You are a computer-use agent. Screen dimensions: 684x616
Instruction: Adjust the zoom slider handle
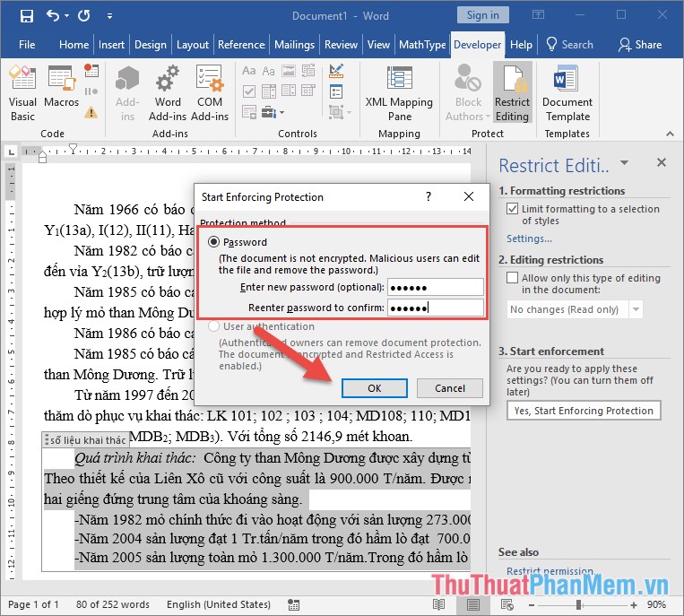[578, 604]
